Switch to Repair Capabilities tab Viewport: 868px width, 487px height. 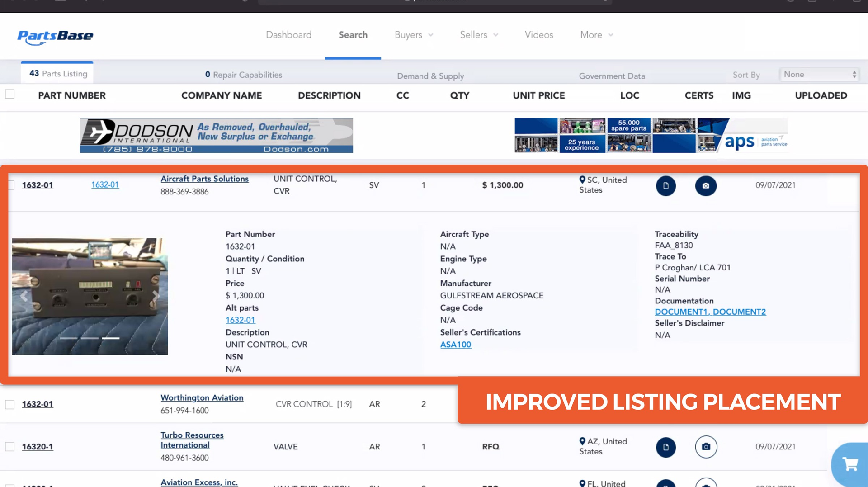[244, 75]
